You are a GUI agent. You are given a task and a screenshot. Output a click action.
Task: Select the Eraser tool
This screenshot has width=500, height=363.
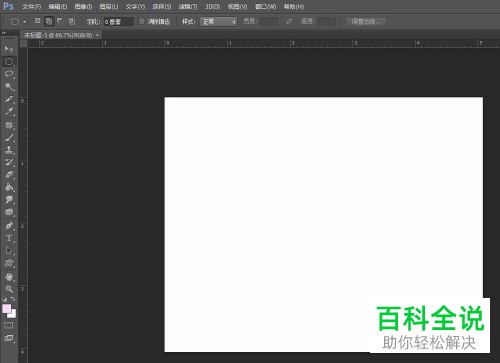(9, 175)
